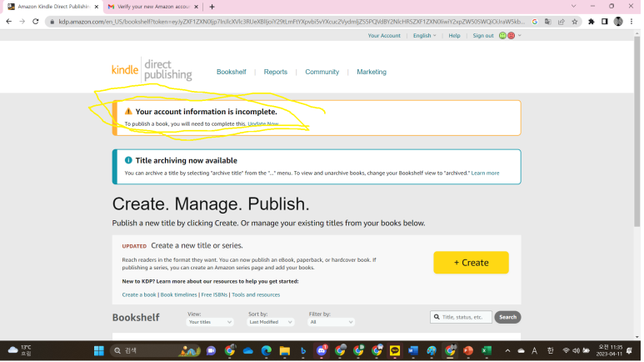
Task: Open the Reports navigation menu
Action: [x=276, y=72]
